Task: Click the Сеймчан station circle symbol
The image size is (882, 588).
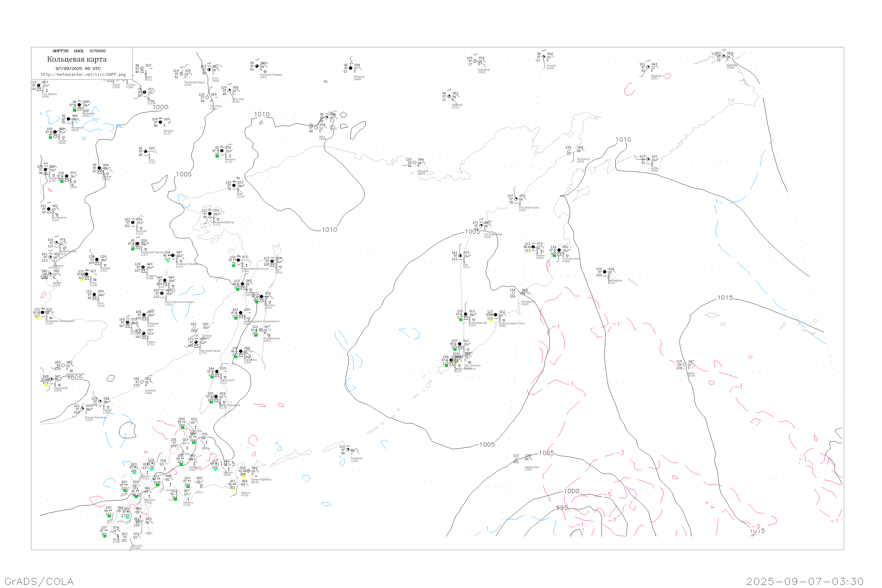Action: coord(449,96)
